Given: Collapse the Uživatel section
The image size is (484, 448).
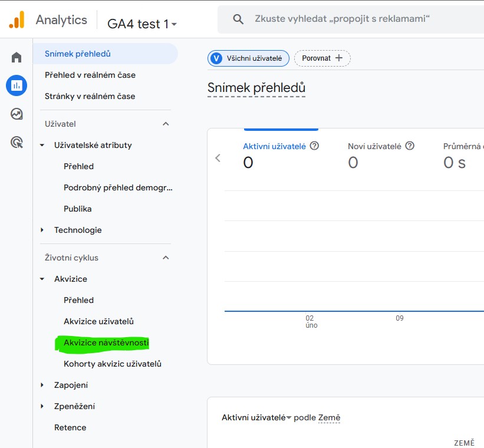Looking at the screenshot, I should pyautogui.click(x=166, y=124).
